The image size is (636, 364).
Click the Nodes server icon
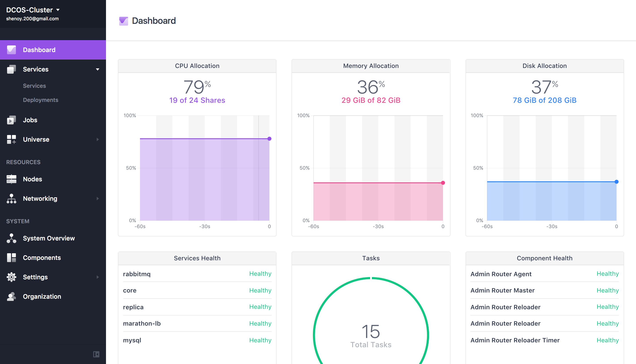(11, 179)
